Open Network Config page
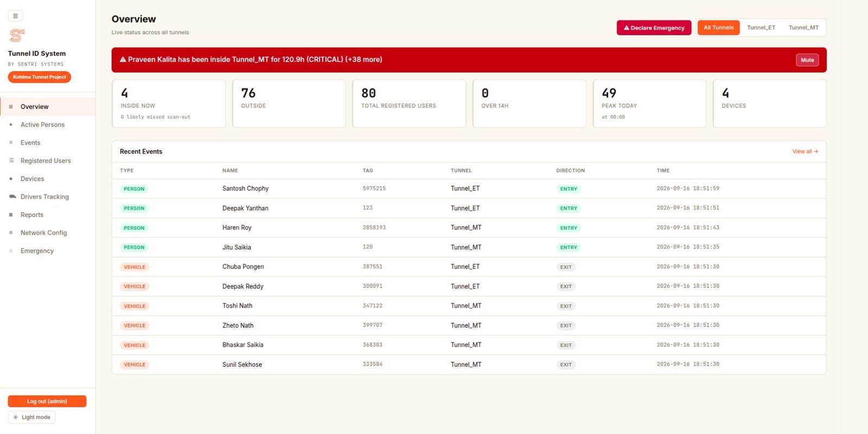Screen dimensions: 868x434 [x=48, y=233]
